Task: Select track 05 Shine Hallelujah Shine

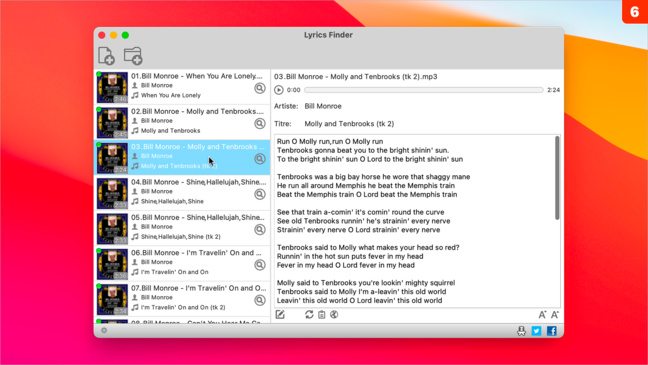Action: pyautogui.click(x=182, y=228)
